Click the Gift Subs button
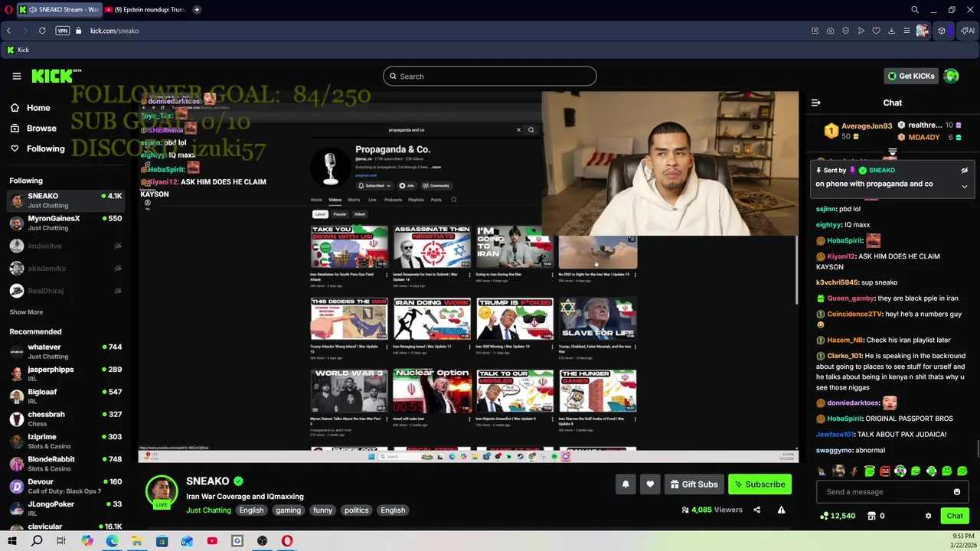This screenshot has width=980, height=551. (694, 484)
